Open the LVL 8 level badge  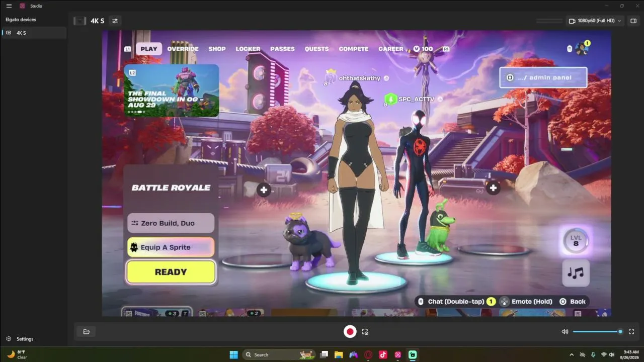point(576,240)
